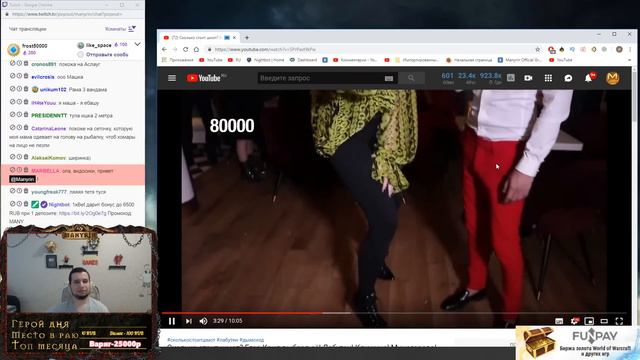Delete unikum102's chat message
This screenshot has height=360, width=640.
click(26, 89)
